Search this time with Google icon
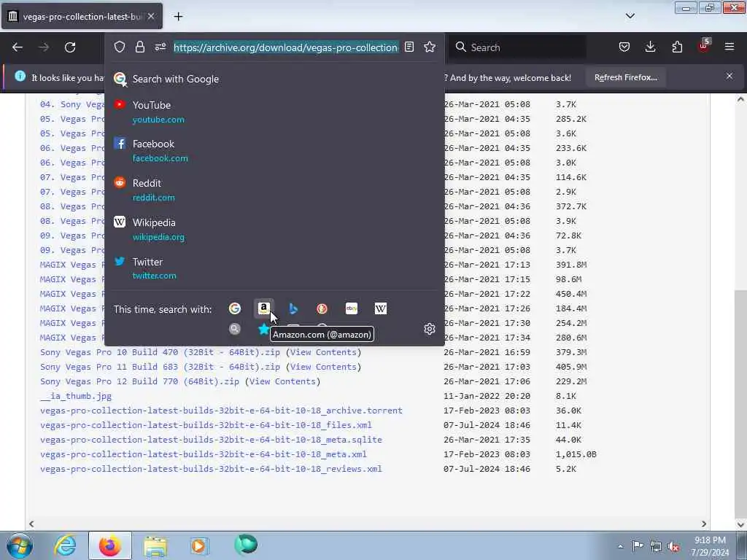This screenshot has height=560, width=747. tap(234, 308)
